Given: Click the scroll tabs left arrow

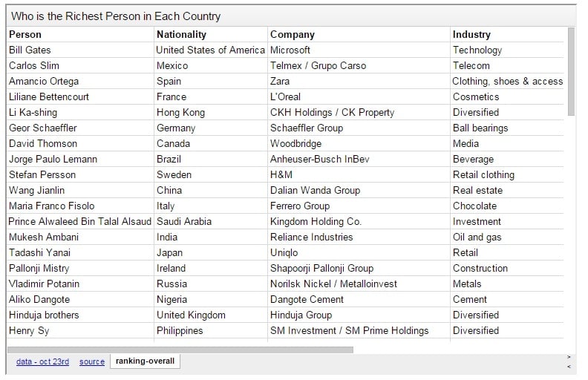Looking at the screenshot, I should tap(569, 367).
